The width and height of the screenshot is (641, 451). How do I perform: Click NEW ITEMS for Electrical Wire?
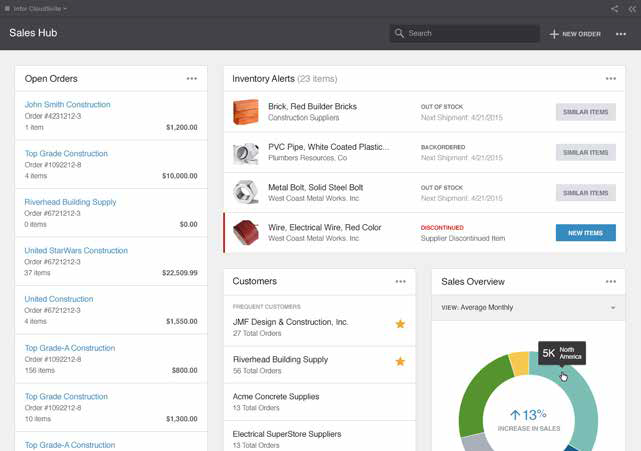(x=585, y=233)
